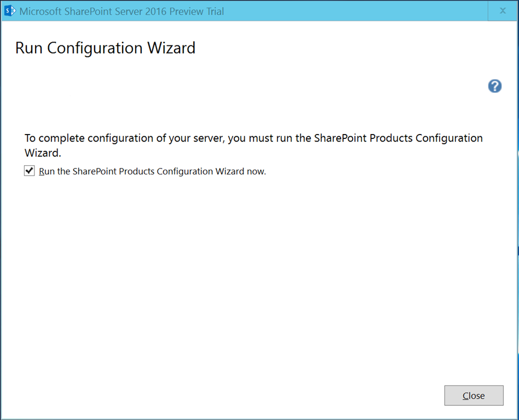Click the blank white area of the dialog body

(258, 281)
